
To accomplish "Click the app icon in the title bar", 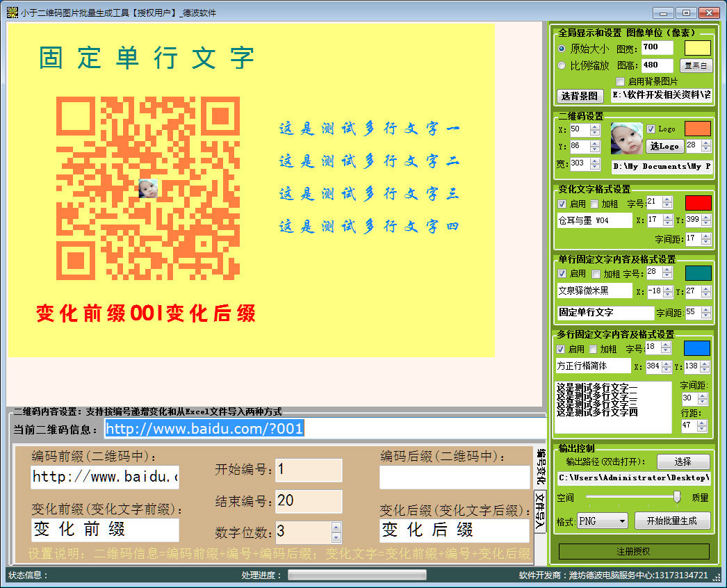I will [x=13, y=13].
